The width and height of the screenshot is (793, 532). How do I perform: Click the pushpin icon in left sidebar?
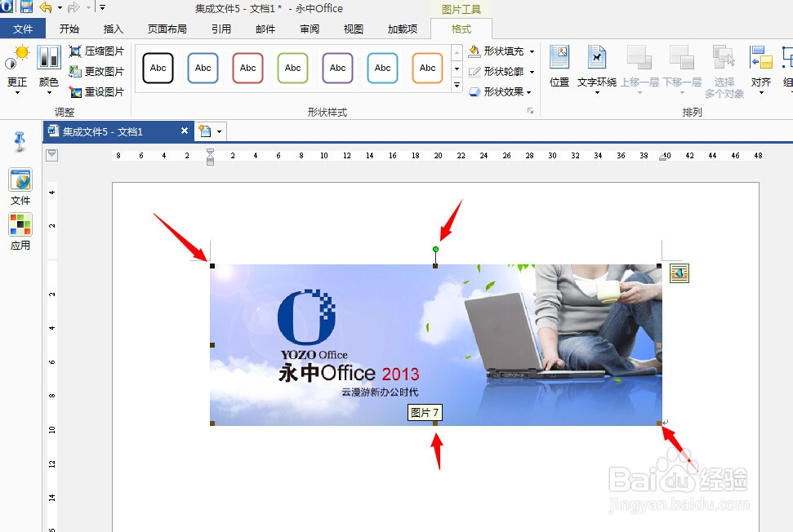click(x=20, y=141)
